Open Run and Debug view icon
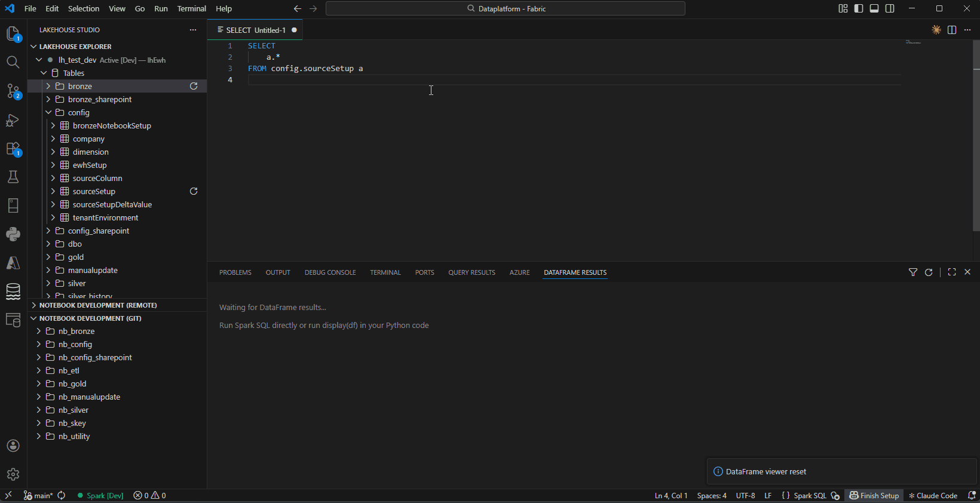 tap(13, 120)
